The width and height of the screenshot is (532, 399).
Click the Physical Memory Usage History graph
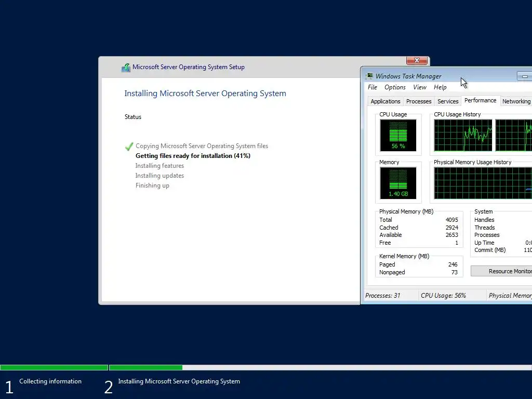pos(483,183)
